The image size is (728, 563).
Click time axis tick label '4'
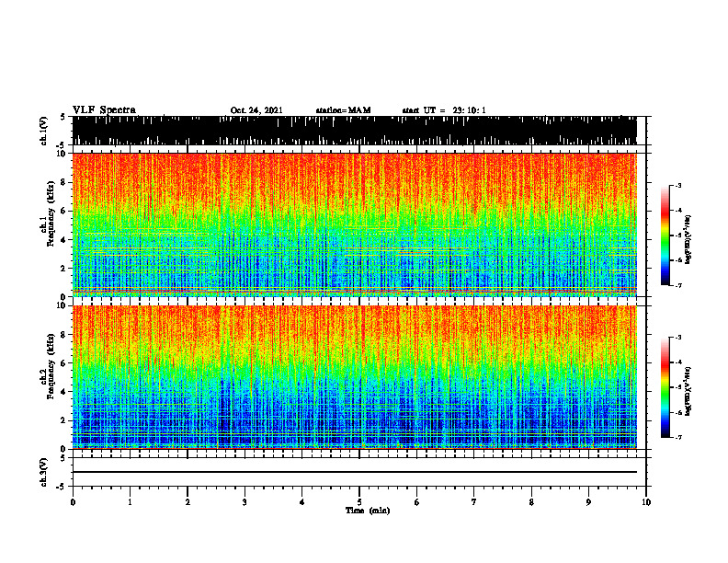point(302,502)
